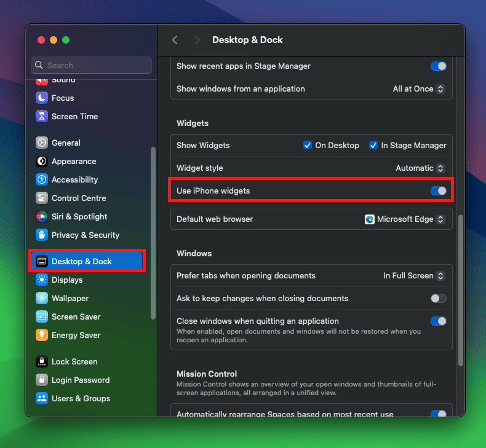Screen dimensions: 486x448
Task: Click the yellow minimize window button
Action: [54, 40]
